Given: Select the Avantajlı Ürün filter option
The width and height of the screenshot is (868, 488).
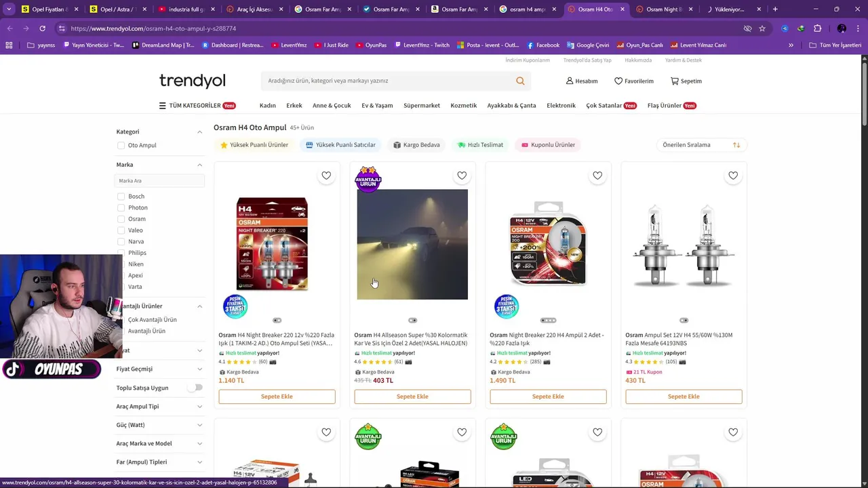Looking at the screenshot, I should [146, 331].
